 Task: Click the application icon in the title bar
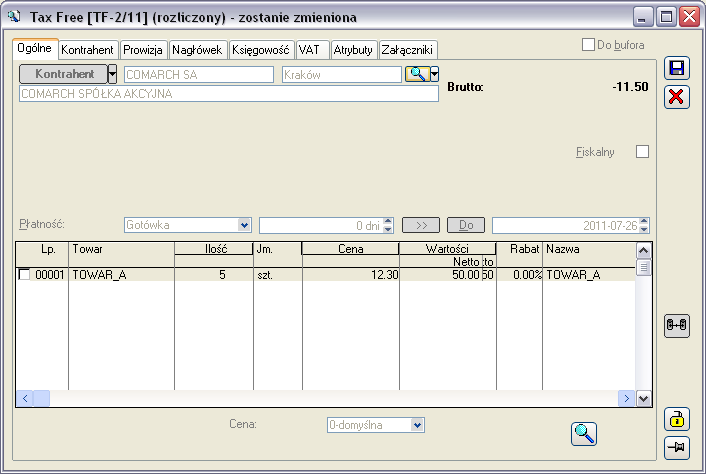pos(14,17)
